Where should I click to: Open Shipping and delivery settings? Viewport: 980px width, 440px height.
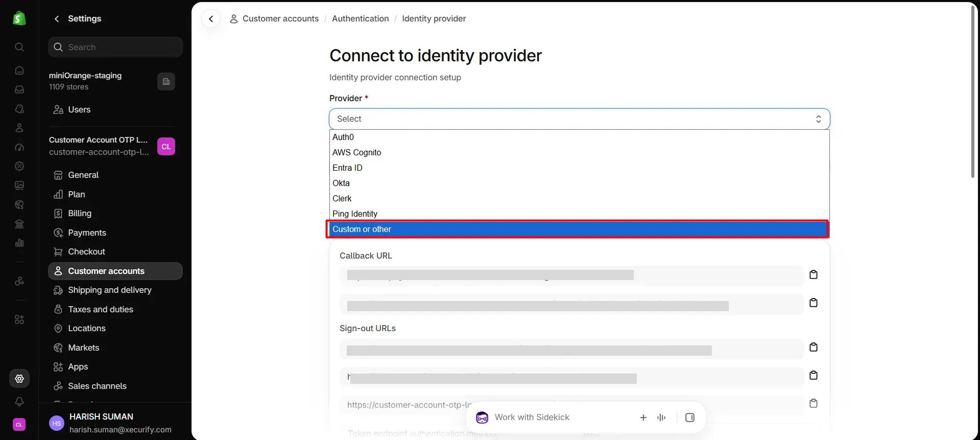click(x=115, y=290)
